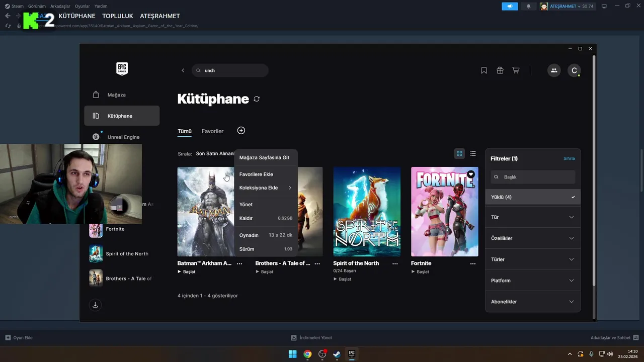Expand the Platform filter section
This screenshot has height=362, width=644.
[x=533, y=281]
